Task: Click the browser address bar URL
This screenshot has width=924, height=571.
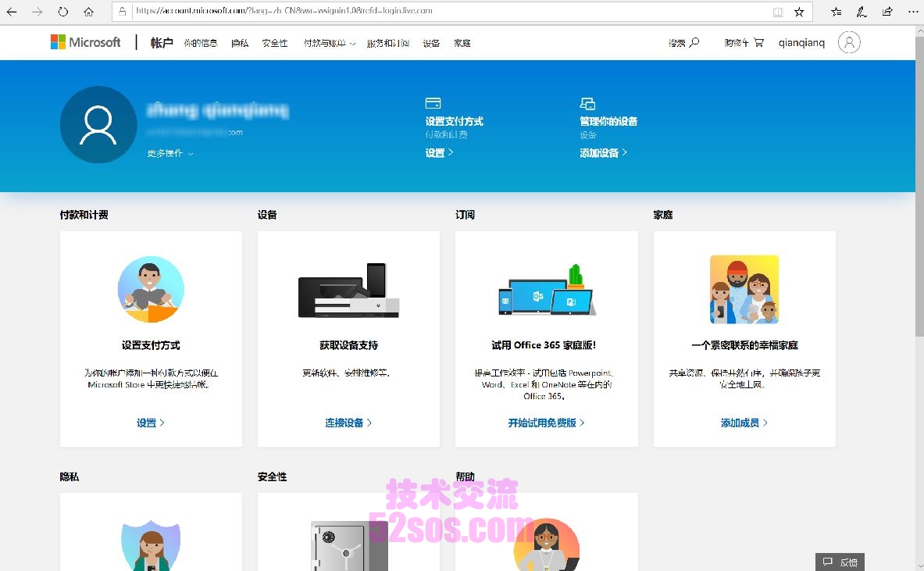Action: [x=284, y=11]
